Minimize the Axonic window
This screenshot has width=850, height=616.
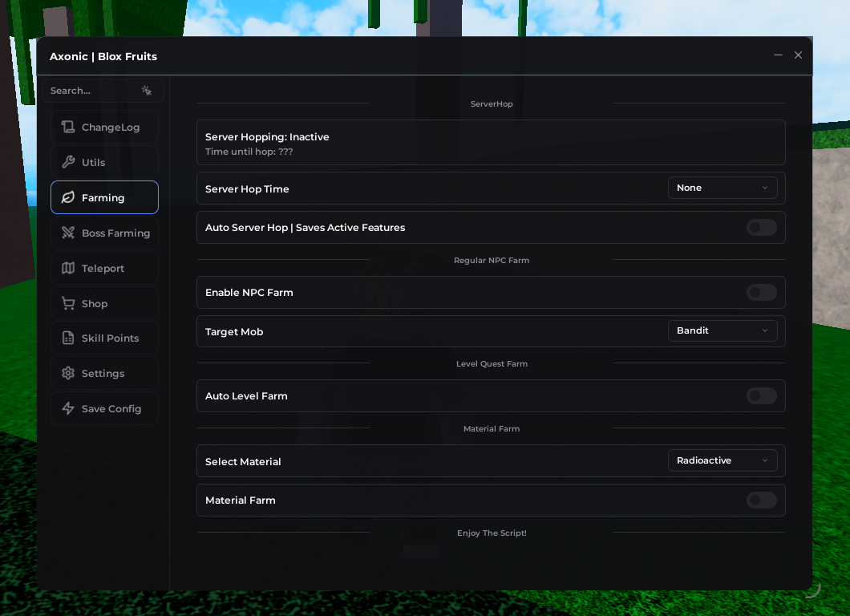click(778, 55)
